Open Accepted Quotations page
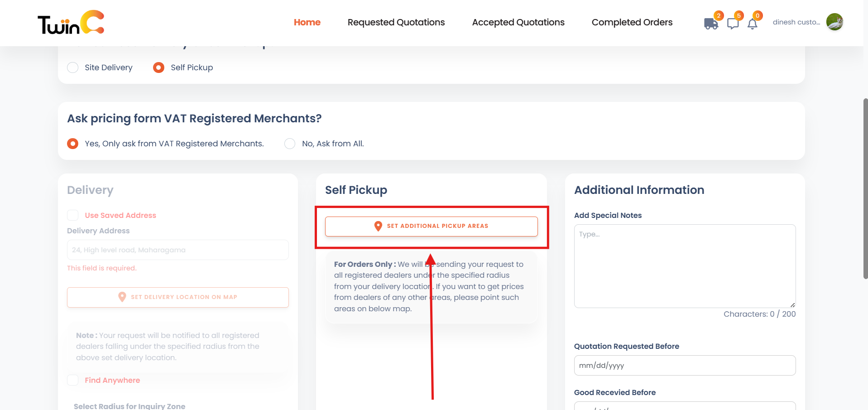The height and width of the screenshot is (410, 868). pos(518,22)
